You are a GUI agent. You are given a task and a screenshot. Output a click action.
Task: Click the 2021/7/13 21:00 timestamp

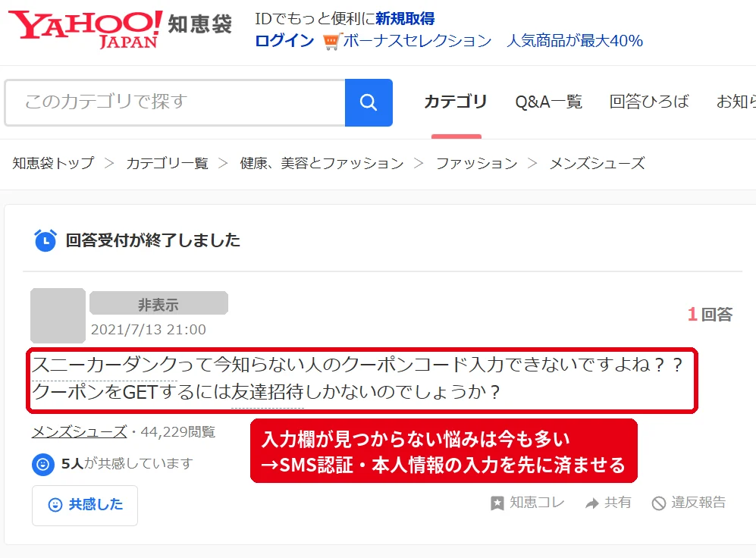tap(149, 330)
